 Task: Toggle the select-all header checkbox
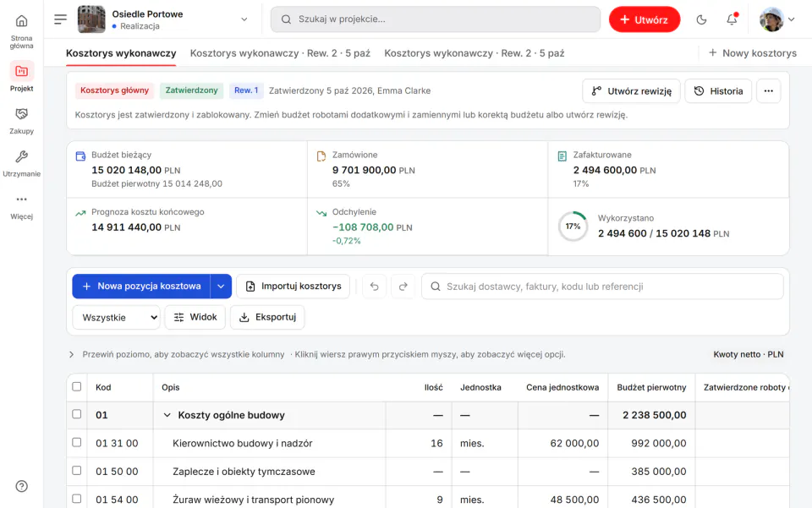pyautogui.click(x=77, y=386)
